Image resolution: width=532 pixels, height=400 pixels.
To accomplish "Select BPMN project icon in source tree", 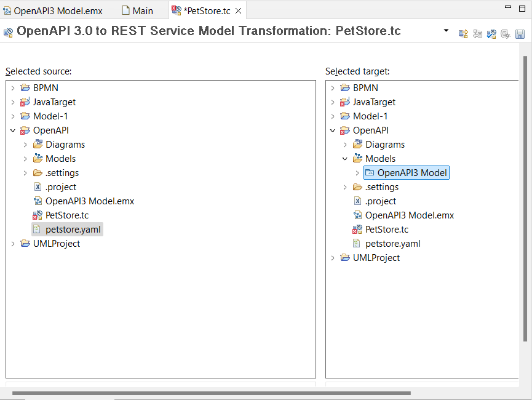I will point(25,87).
